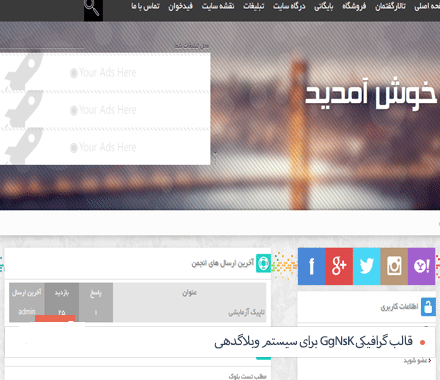The height and width of the screenshot is (380, 440).
Task: Open the تالارگفتمان menu item
Action: tap(390, 7)
